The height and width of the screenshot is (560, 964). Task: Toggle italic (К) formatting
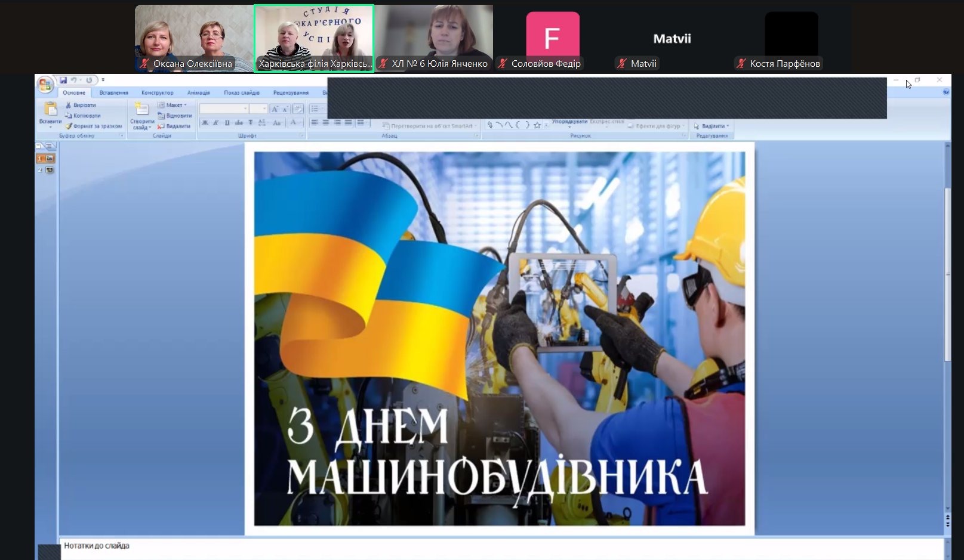(x=215, y=123)
